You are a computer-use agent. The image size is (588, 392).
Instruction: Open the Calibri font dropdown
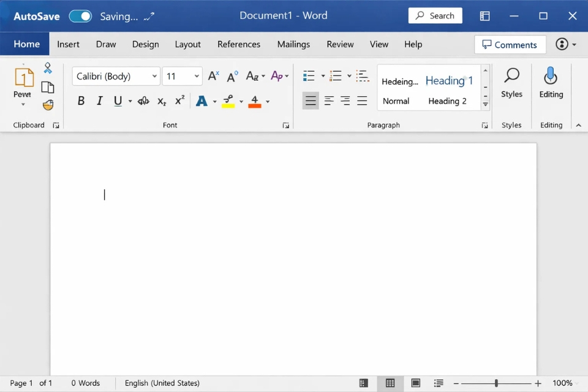154,76
